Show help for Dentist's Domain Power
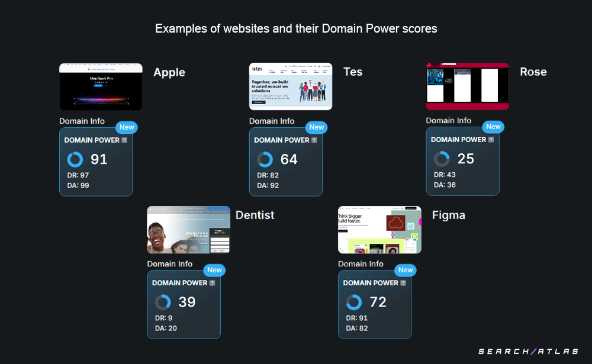This screenshot has width=592, height=364. click(212, 283)
